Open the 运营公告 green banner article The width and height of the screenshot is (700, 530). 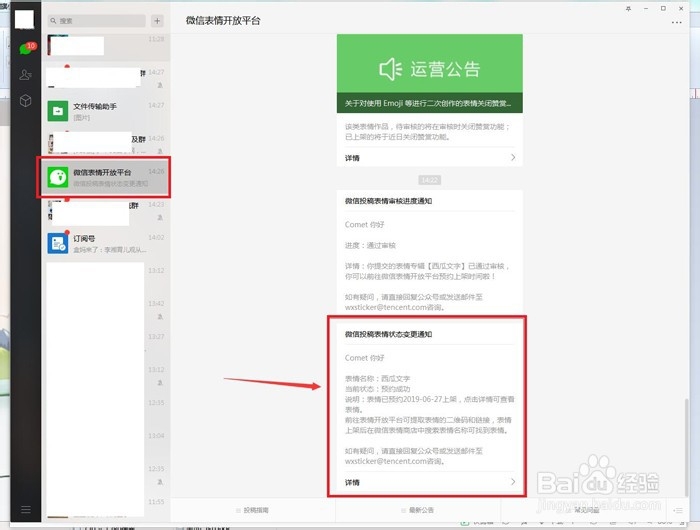point(429,73)
